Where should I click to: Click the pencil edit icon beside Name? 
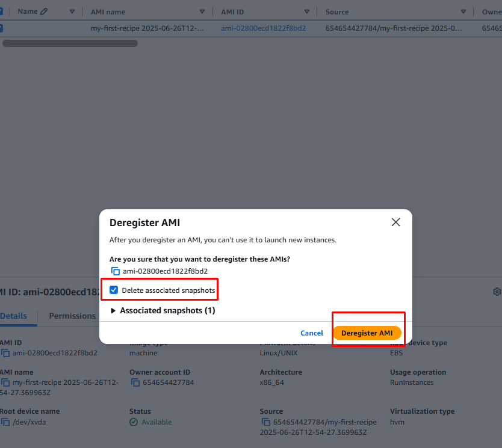point(44,11)
